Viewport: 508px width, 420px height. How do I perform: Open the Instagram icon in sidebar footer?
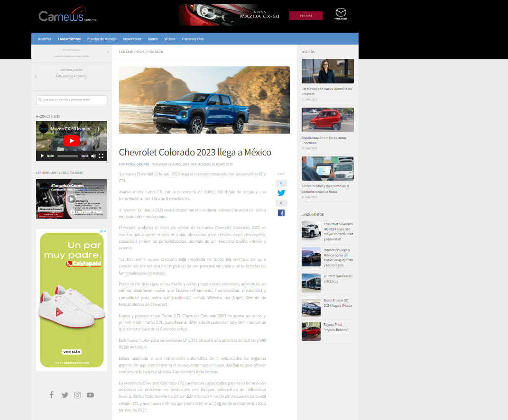pos(77,395)
